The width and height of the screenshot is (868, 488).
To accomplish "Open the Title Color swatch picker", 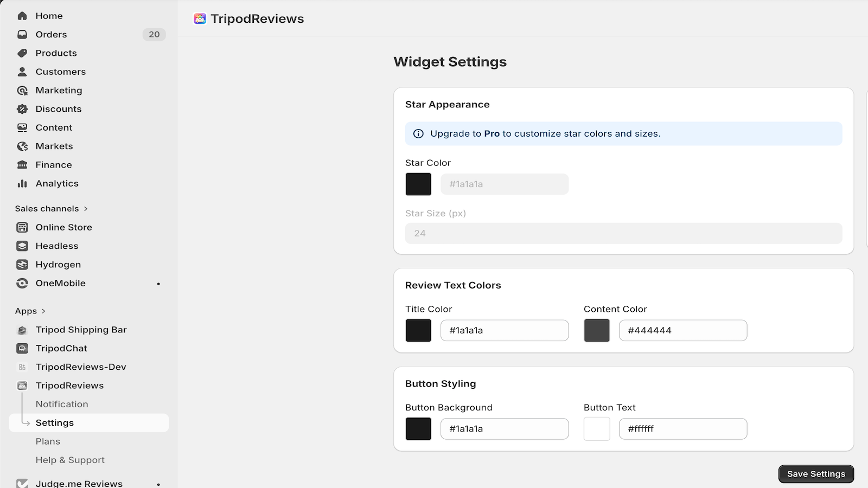I will click(x=418, y=330).
